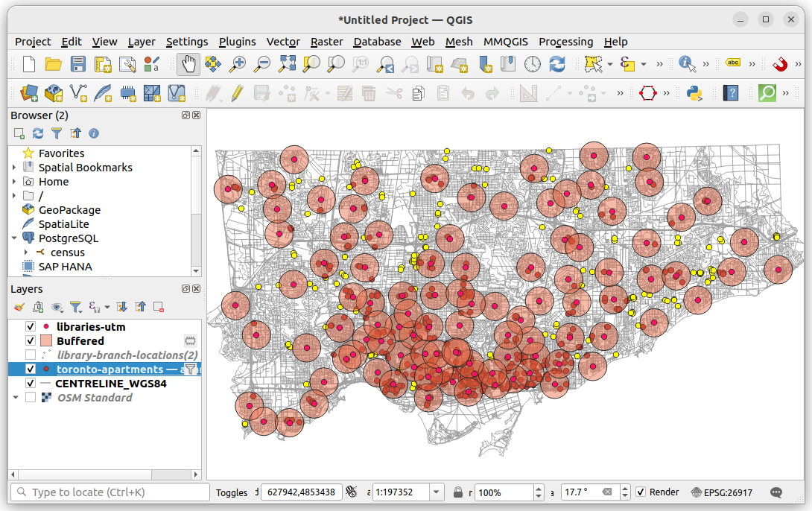This screenshot has height=511, width=812.
Task: Select features by area tool
Action: [594, 65]
